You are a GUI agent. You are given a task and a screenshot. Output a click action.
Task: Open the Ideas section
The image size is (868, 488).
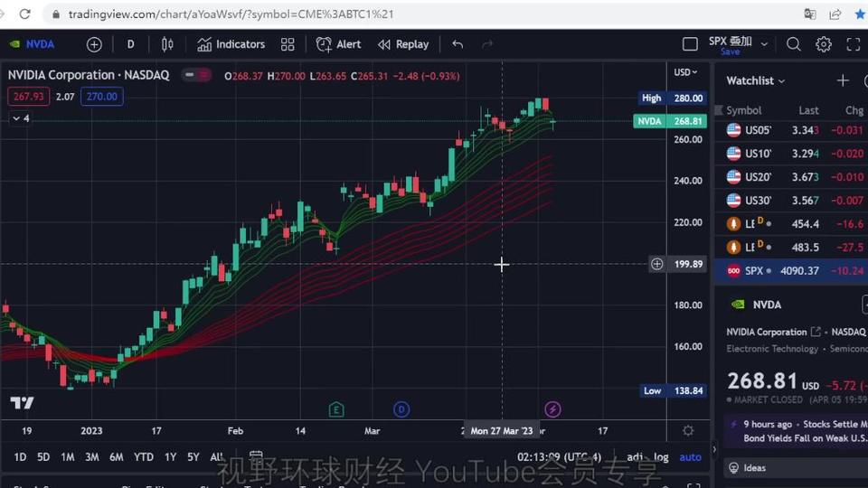click(797, 468)
